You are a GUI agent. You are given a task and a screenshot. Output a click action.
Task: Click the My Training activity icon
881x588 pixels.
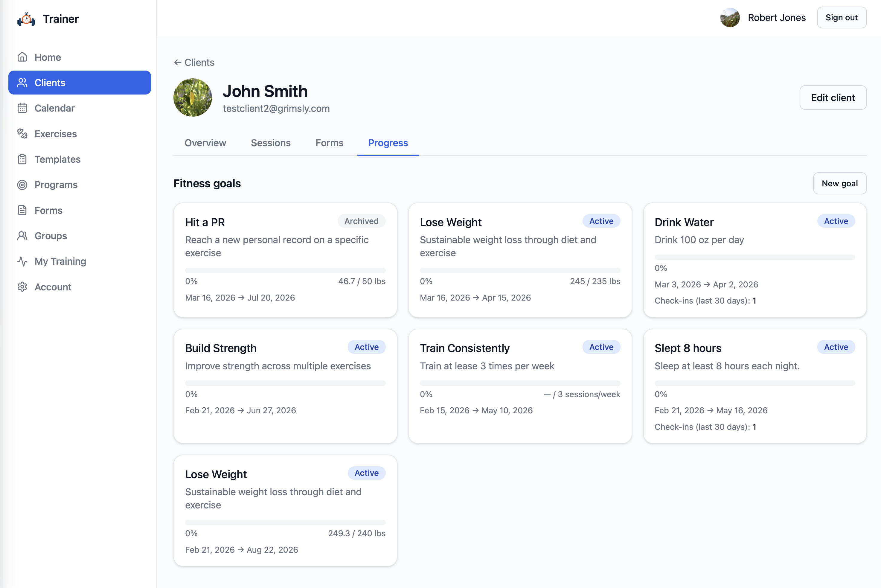click(x=22, y=261)
